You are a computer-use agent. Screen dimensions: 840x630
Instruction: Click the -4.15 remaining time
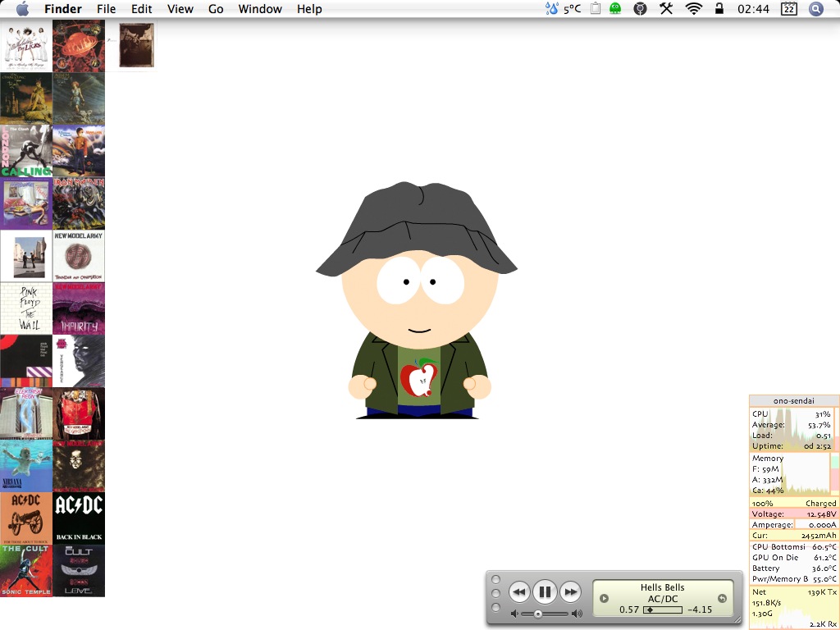coord(701,609)
